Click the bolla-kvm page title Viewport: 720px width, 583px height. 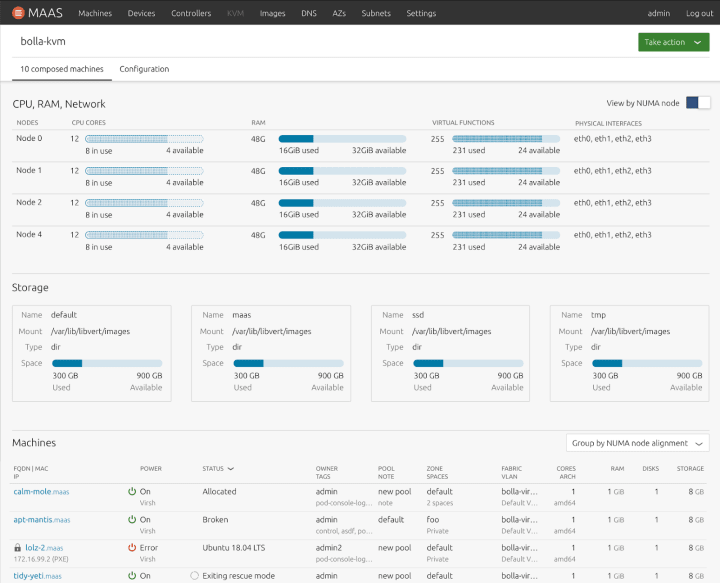43,41
